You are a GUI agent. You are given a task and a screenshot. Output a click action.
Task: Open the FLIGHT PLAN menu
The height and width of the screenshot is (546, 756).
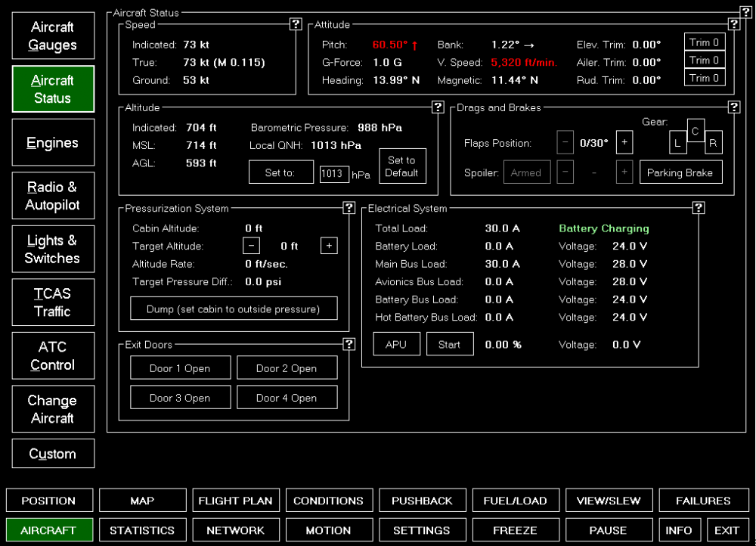coord(235,501)
